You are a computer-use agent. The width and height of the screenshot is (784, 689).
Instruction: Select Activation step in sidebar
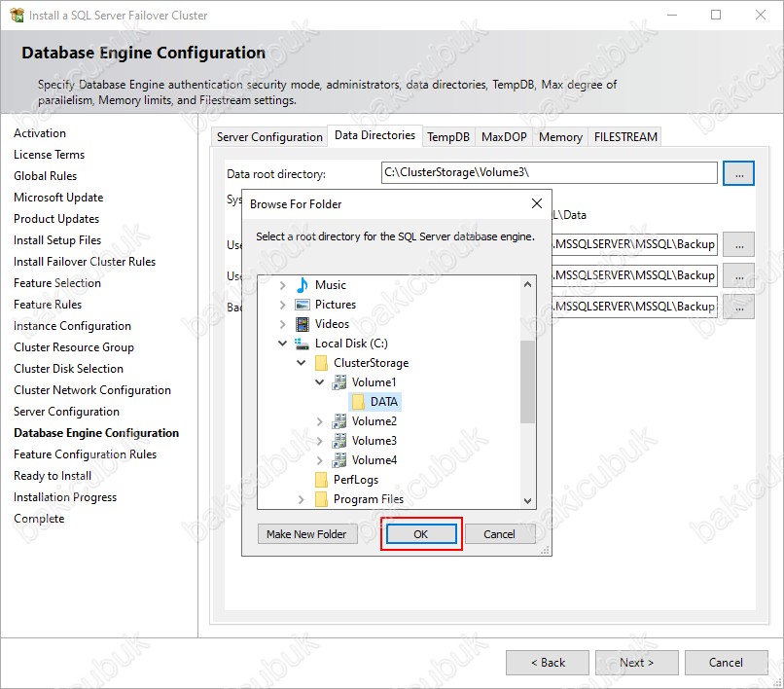(40, 133)
